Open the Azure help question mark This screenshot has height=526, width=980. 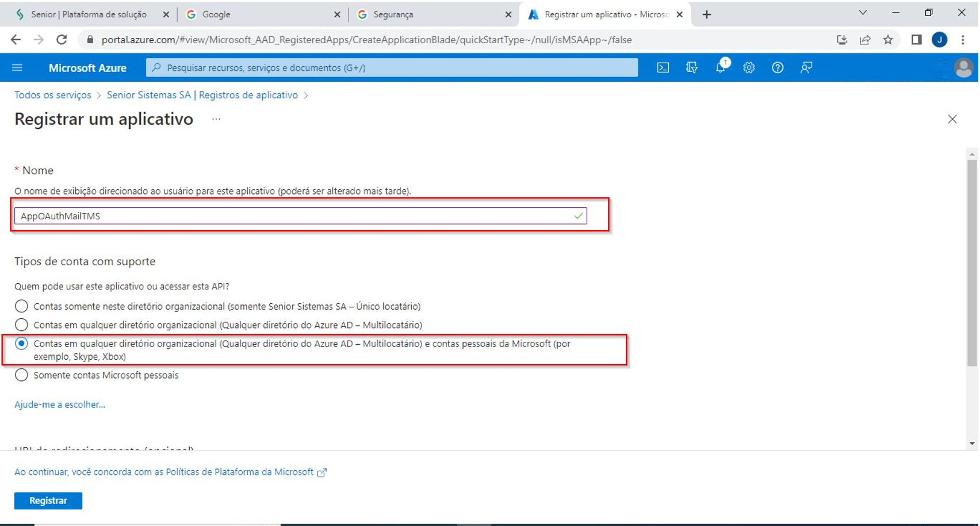click(778, 68)
